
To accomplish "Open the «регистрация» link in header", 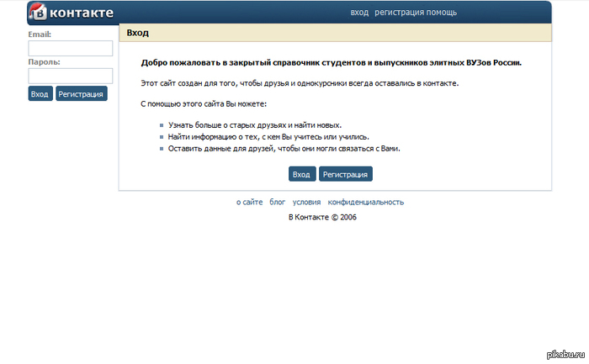I will pos(400,13).
